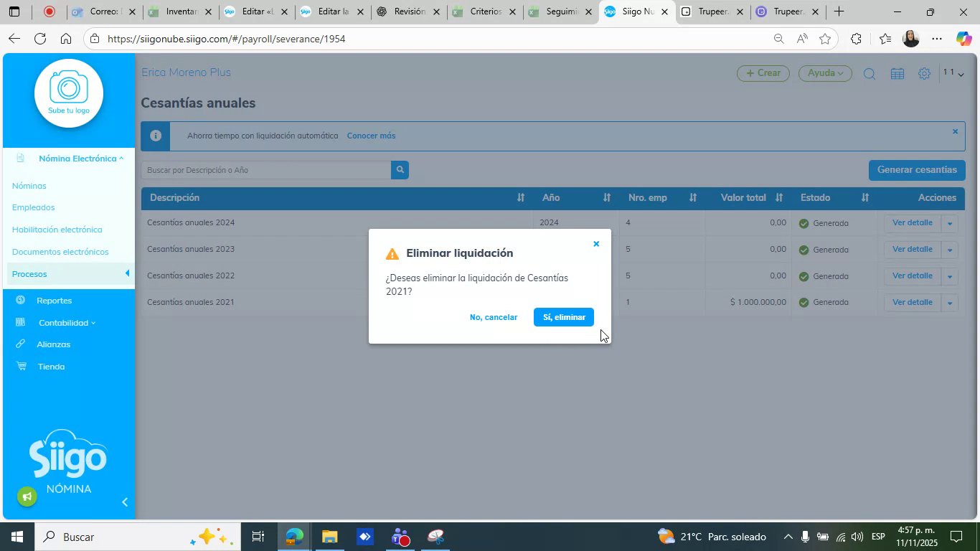Sort table by Nro. emp column arrows
The width and height of the screenshot is (980, 551).
(693, 197)
